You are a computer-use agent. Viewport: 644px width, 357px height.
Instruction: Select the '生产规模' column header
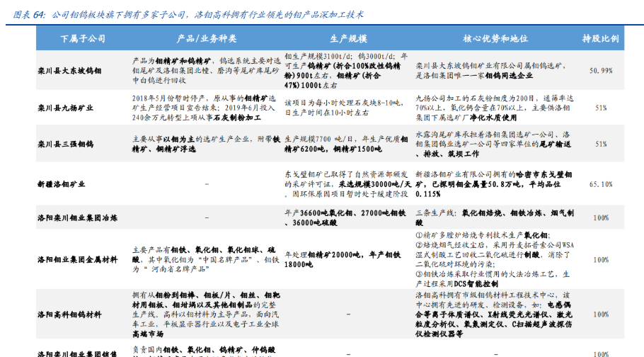(x=348, y=39)
